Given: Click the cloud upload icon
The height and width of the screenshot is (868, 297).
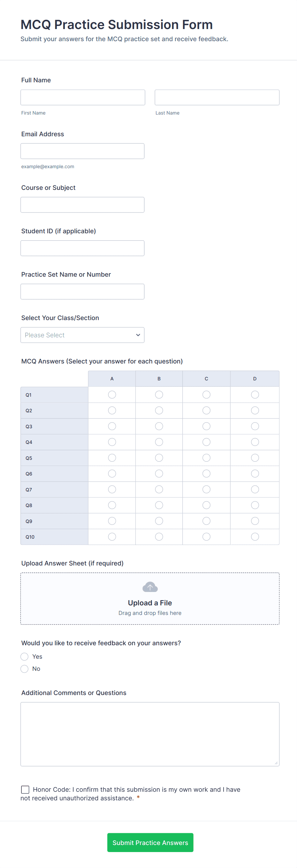Looking at the screenshot, I should pos(150,587).
